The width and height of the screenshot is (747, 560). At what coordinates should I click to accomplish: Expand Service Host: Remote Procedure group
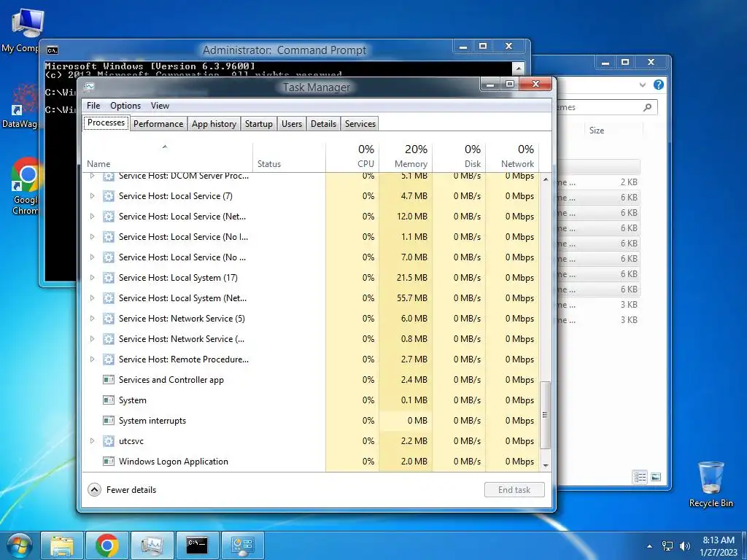pos(93,359)
